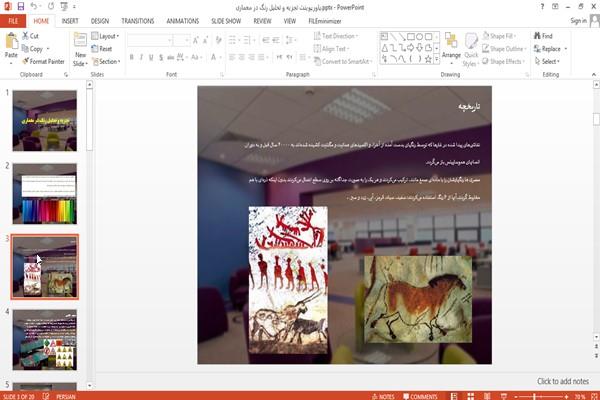Insert a star shape from the shapes gallery
The height and width of the screenshot is (400, 600).
[x=428, y=59]
